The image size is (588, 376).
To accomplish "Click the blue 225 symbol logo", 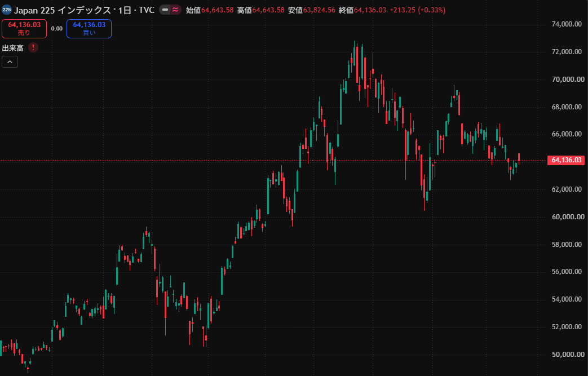I will coord(6,10).
